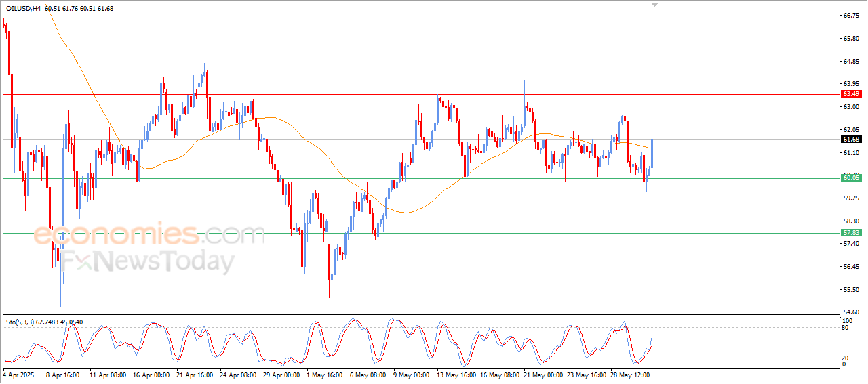Click the 64.85 price axis label
Viewport: 868px width, 384px height.
(x=850, y=62)
